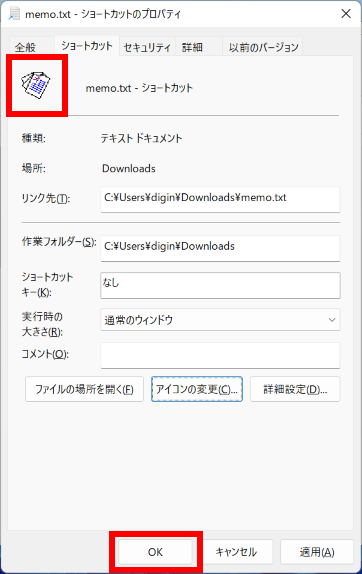Switch to the 以前のバージョン tab
Viewport: 362px width, 574px height.
(263, 47)
